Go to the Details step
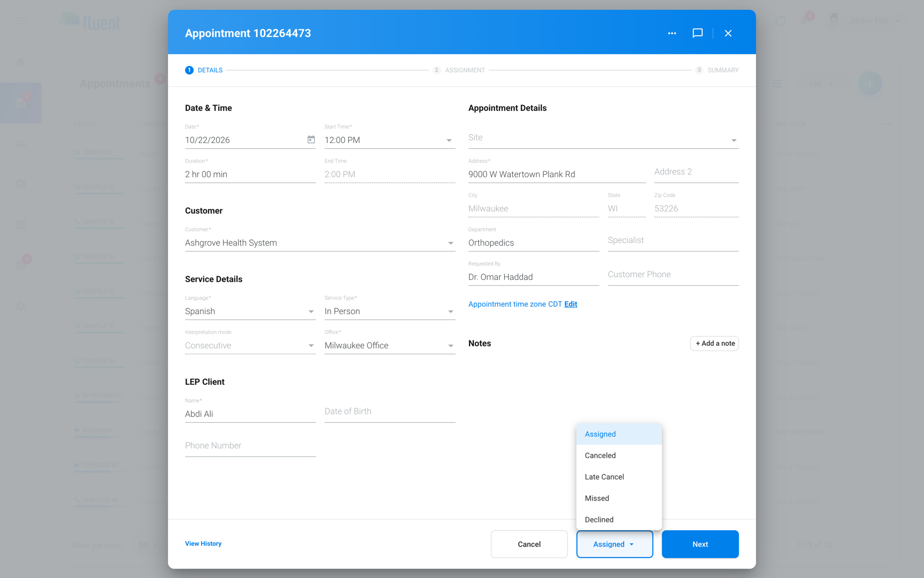 204,70
